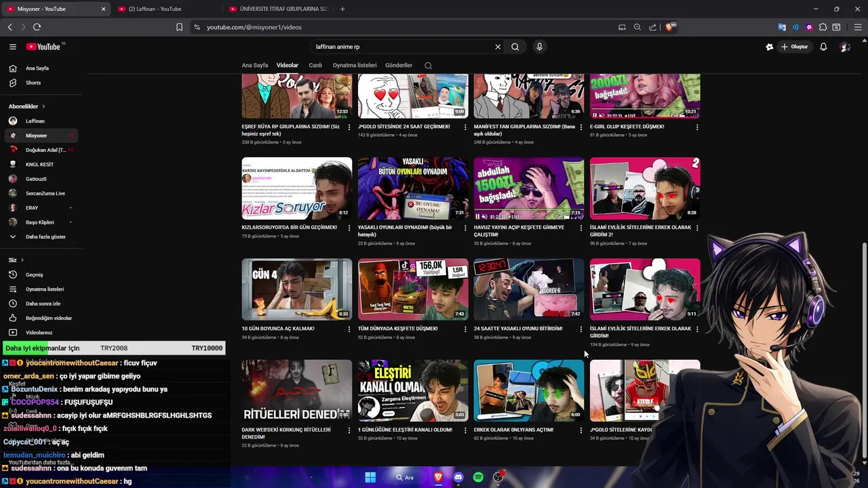The image size is (868, 488).
Task: Open 1 GÜNLÜĞÜNE ELEŞTİRİ KANALI OLDUM title
Action: [x=405, y=430]
